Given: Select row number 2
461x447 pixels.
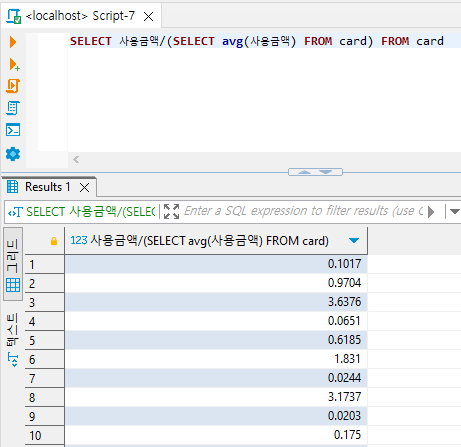Looking at the screenshot, I should pos(44,284).
